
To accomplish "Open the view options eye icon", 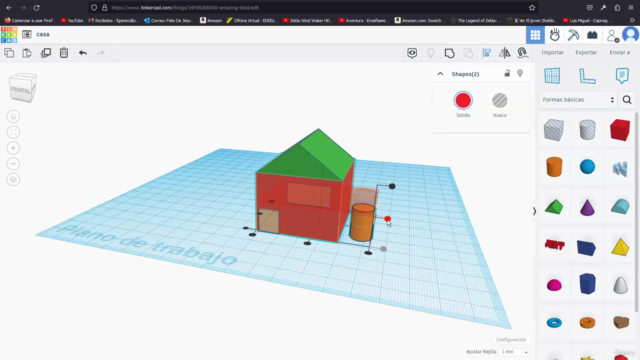I will pyautogui.click(x=412, y=53).
